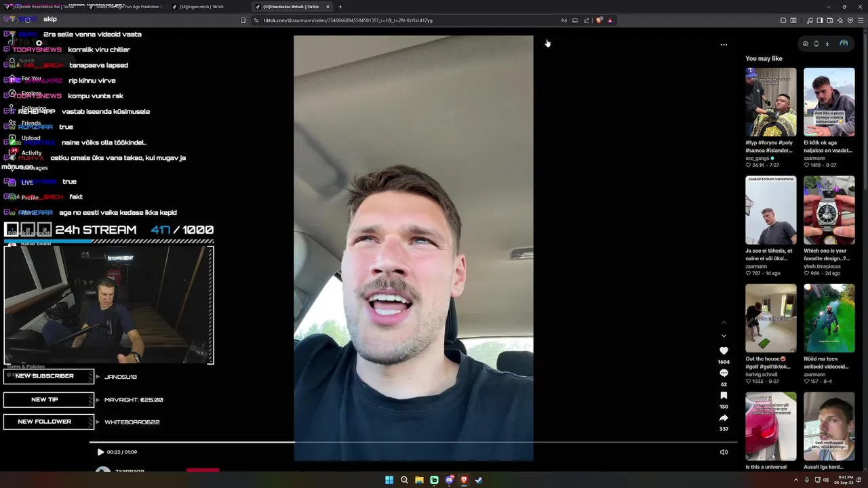
Task: Click the get app download icon
Action: (827, 43)
